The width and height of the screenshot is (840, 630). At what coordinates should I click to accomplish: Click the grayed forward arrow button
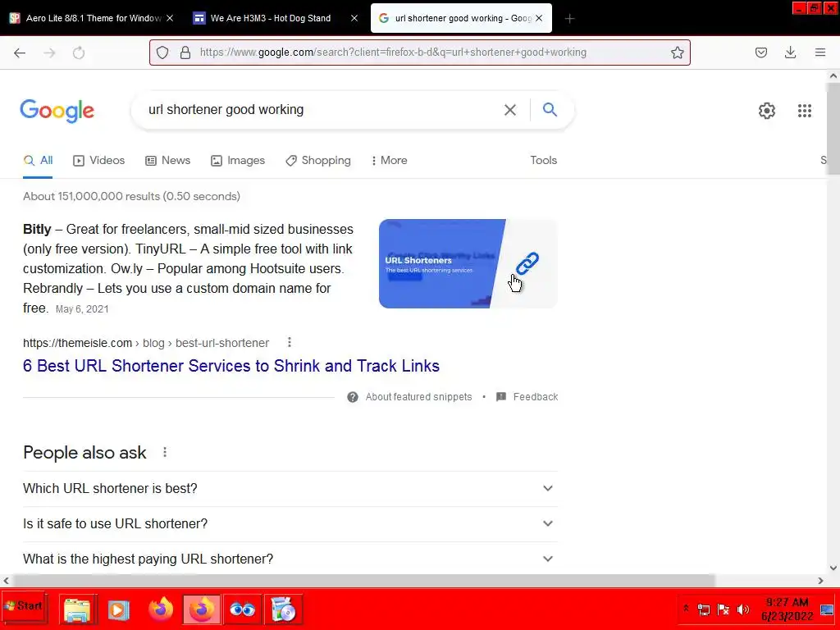coord(49,52)
